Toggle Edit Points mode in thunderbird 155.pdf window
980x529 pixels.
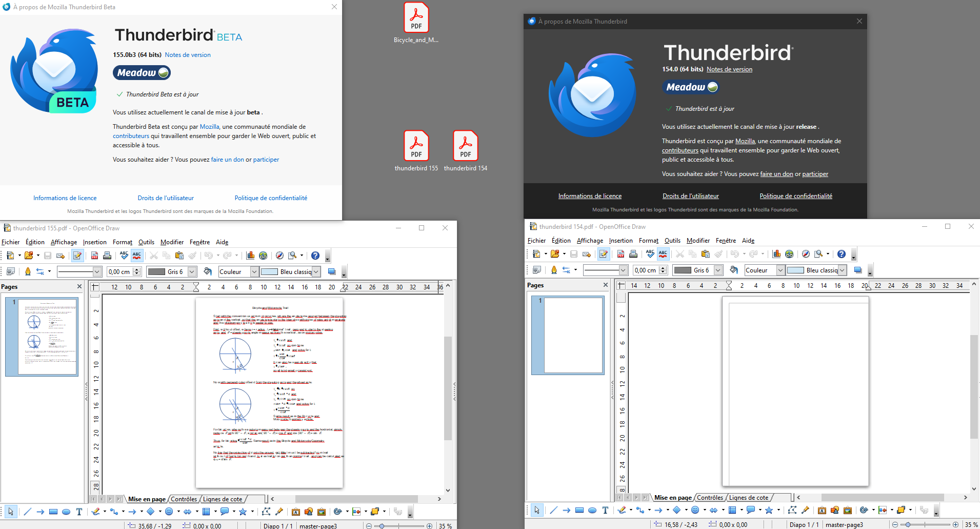(x=266, y=512)
